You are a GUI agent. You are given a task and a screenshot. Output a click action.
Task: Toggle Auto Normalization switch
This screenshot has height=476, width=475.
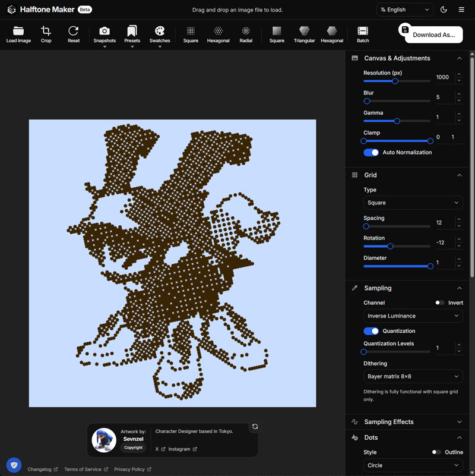(x=371, y=152)
